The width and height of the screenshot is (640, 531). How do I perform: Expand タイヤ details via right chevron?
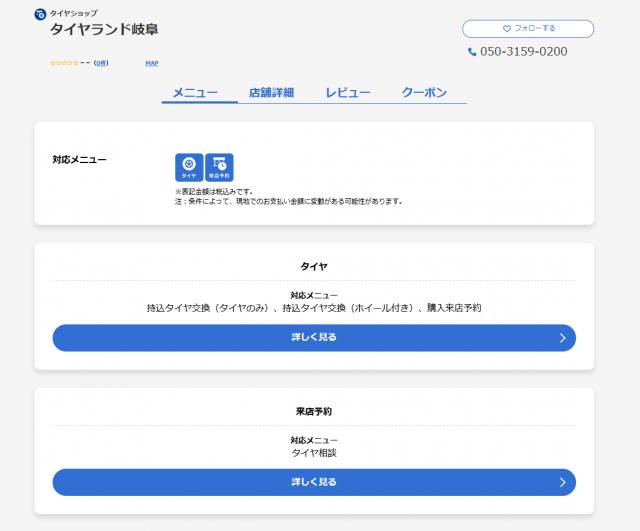pyautogui.click(x=563, y=338)
